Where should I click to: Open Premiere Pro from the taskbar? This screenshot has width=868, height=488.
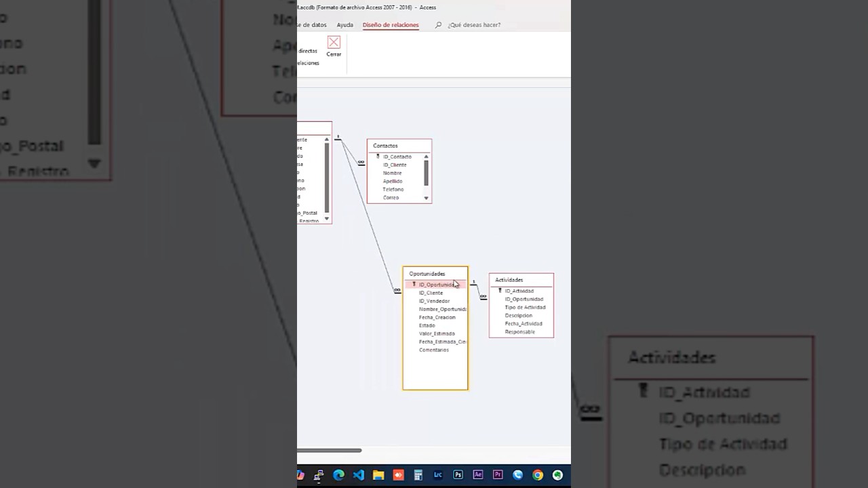(x=498, y=475)
